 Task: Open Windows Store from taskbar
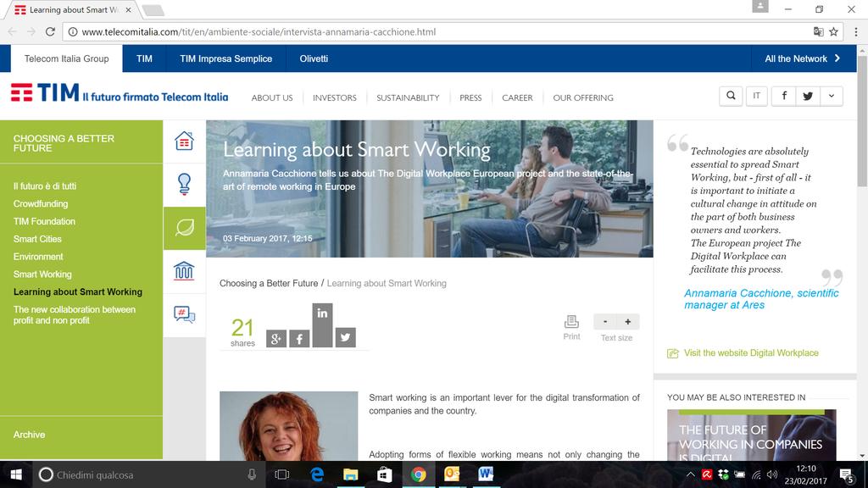click(384, 474)
